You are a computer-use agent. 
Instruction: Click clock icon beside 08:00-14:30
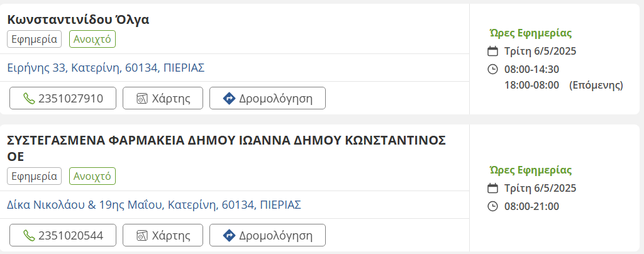click(x=493, y=69)
